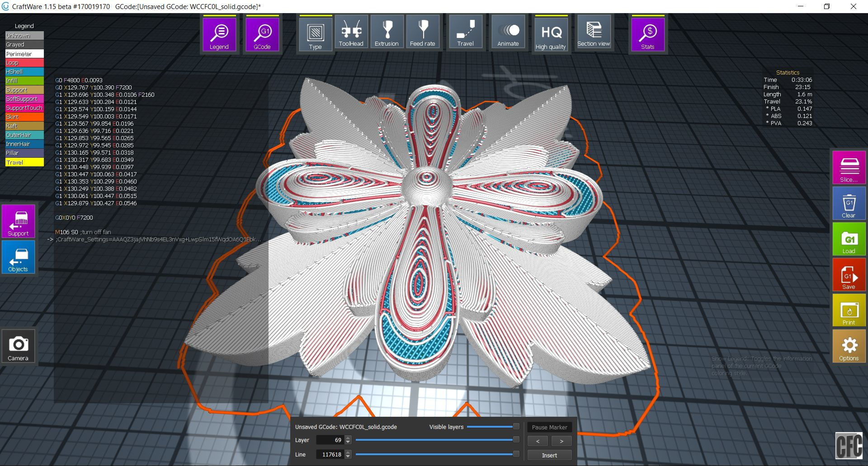Screen dimensions: 868x466
Task: Click the Pause Marker button
Action: click(549, 427)
